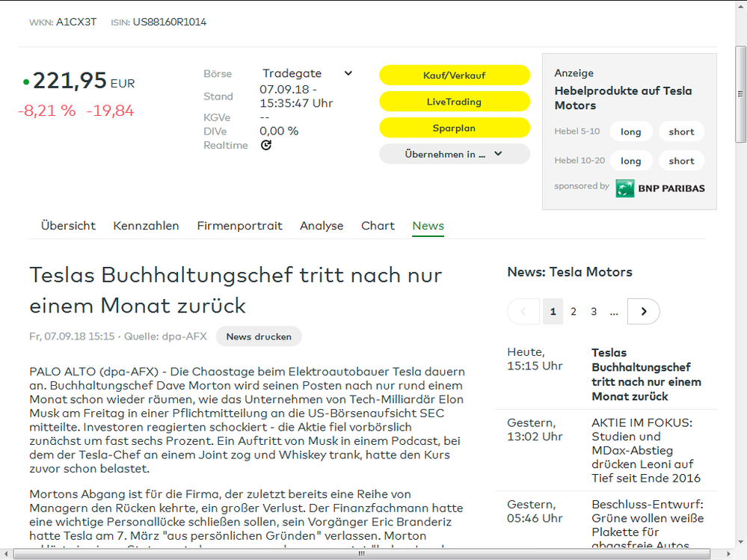Open next news page via arrow icon
The height and width of the screenshot is (560, 747).
coord(643,311)
